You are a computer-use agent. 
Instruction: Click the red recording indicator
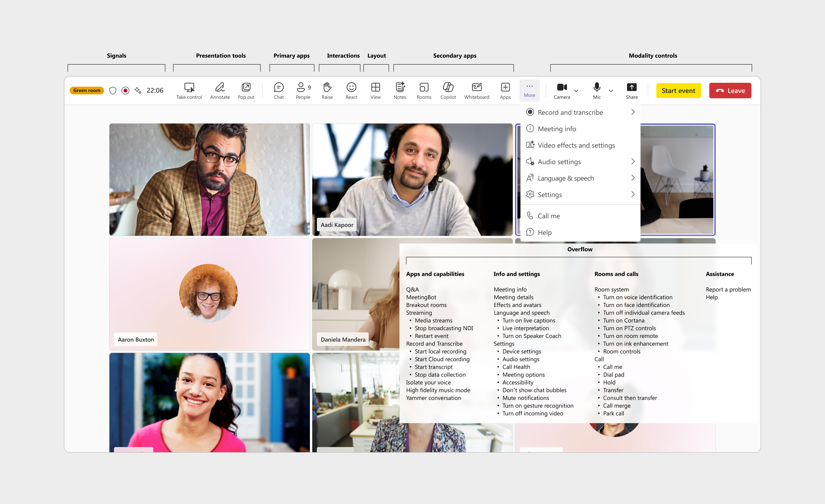pyautogui.click(x=125, y=91)
